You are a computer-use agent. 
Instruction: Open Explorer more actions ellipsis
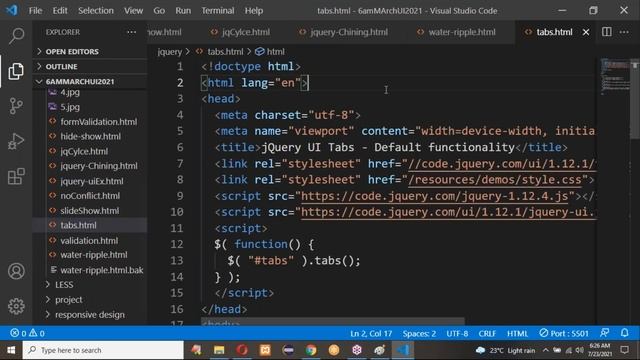click(131, 32)
